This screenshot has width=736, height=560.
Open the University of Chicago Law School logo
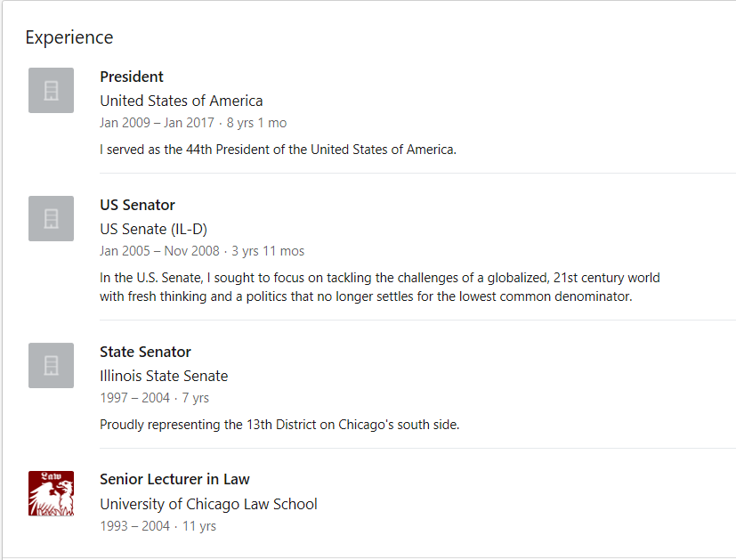[51, 493]
